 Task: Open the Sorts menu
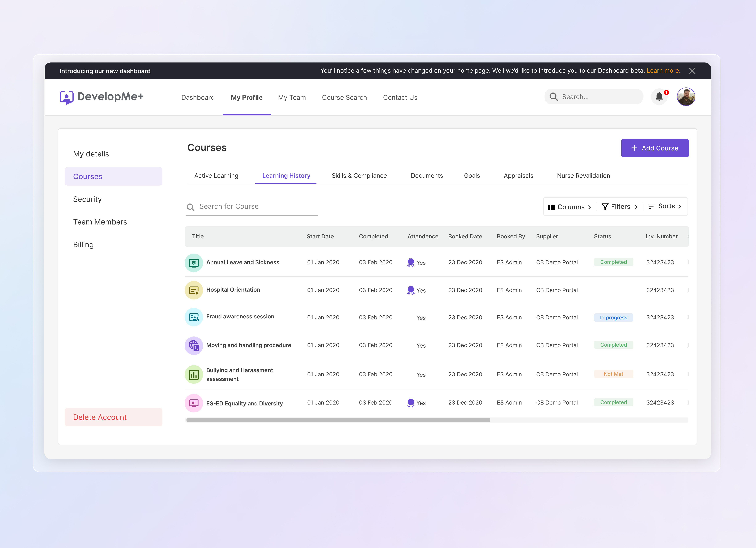[x=665, y=206]
